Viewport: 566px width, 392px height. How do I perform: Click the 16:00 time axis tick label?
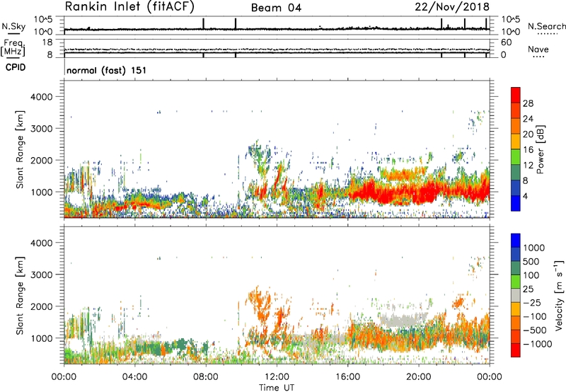pos(347,377)
